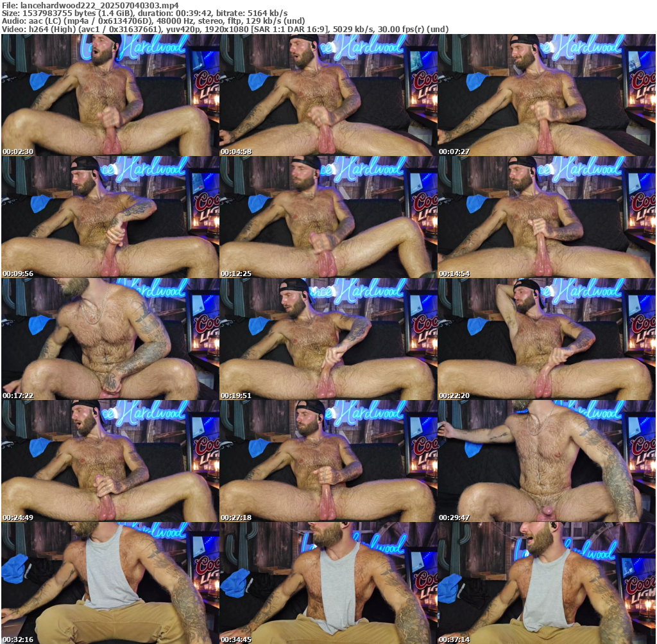Click the bitrate value 5164 kb/s
The width and height of the screenshot is (657, 644).
pyautogui.click(x=268, y=13)
